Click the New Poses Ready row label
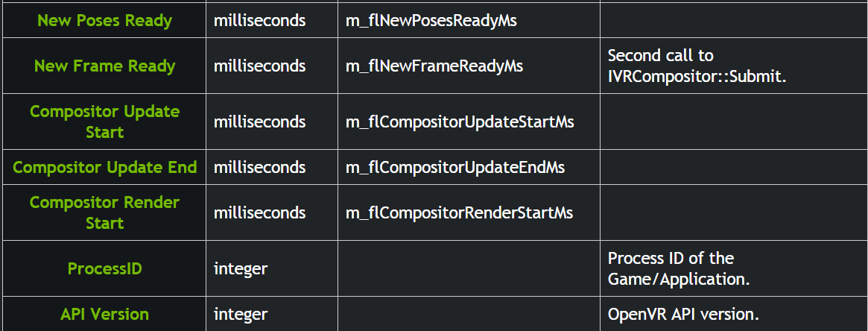 click(x=104, y=20)
